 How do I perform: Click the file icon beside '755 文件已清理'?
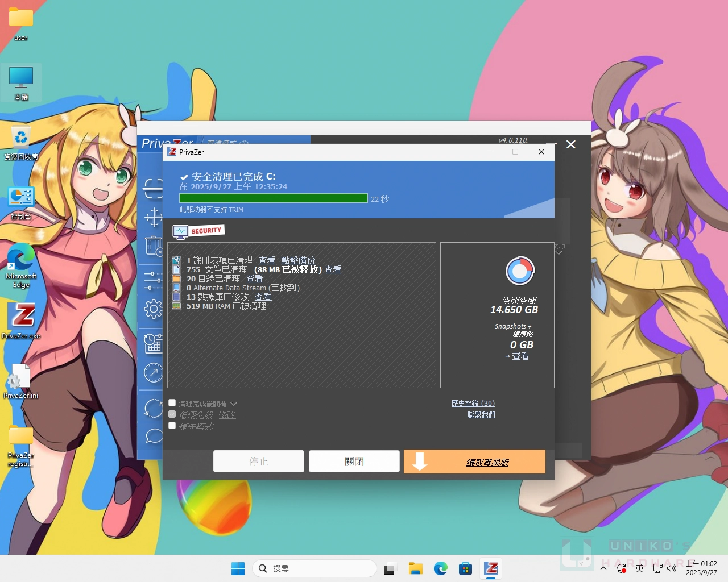click(176, 269)
